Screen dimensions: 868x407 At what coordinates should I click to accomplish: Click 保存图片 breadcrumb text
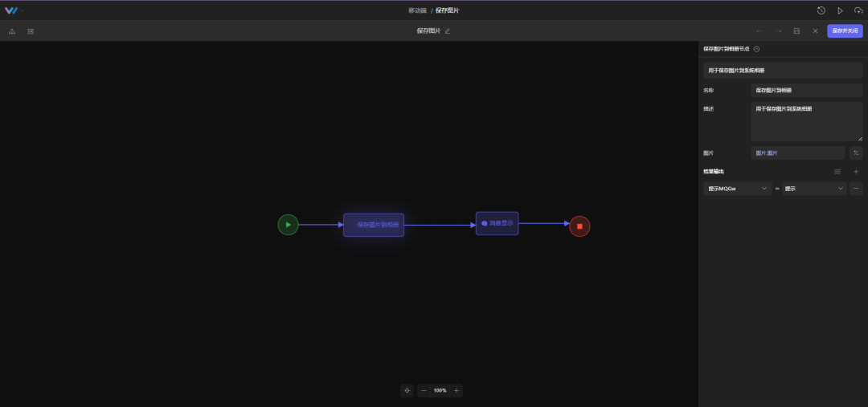pos(447,10)
